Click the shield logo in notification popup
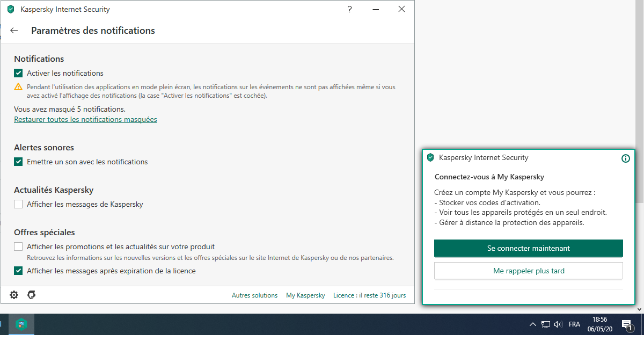 (430, 157)
